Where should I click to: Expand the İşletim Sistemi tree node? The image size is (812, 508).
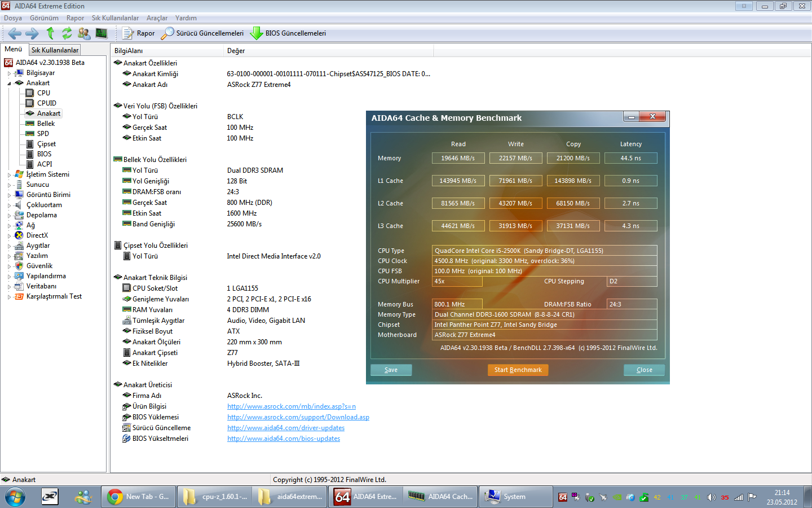[x=9, y=175]
